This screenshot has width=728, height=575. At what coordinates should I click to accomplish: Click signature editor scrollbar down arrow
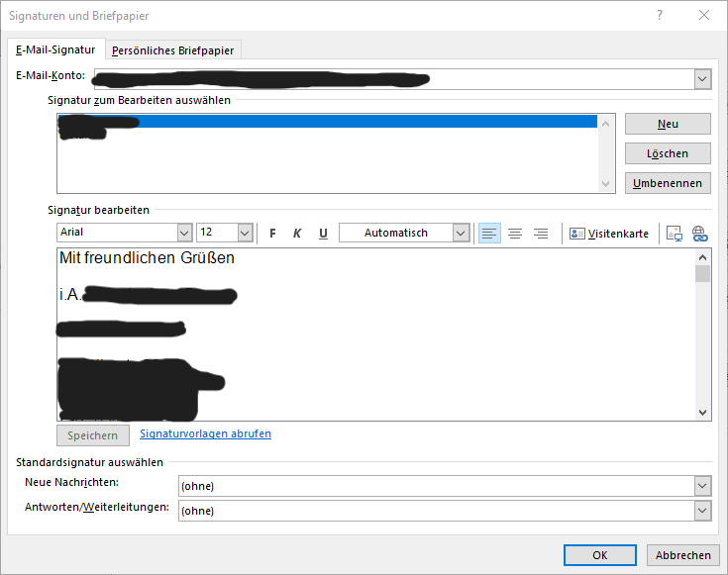pos(703,412)
